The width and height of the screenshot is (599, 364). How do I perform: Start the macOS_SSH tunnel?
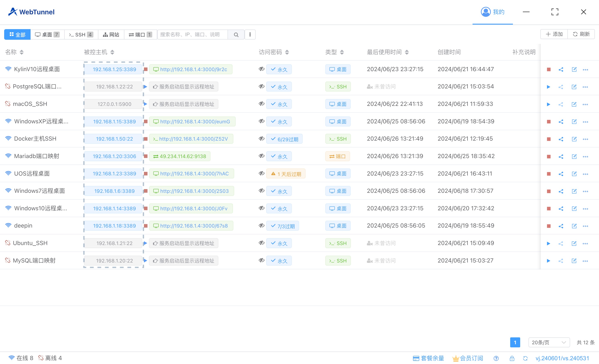coord(548,104)
